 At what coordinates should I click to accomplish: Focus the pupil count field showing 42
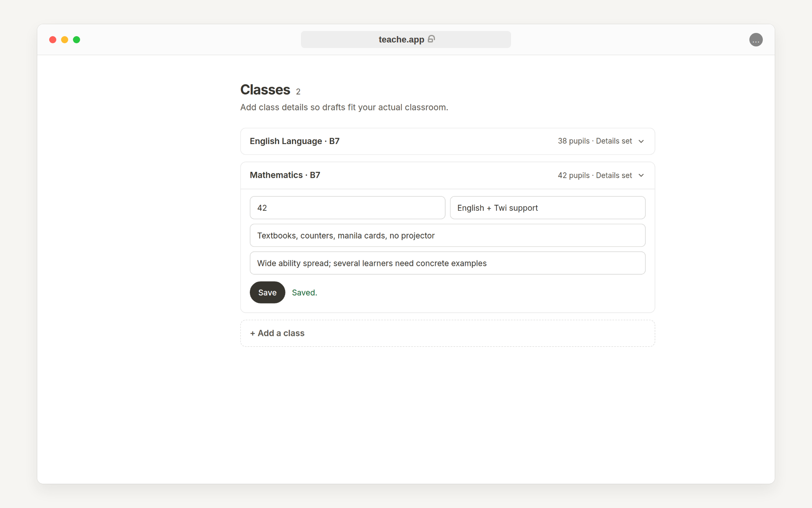(x=347, y=208)
